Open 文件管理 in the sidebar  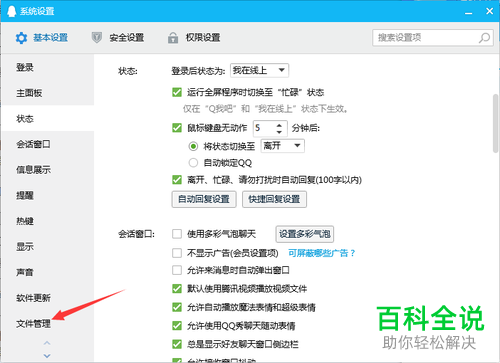point(48,323)
